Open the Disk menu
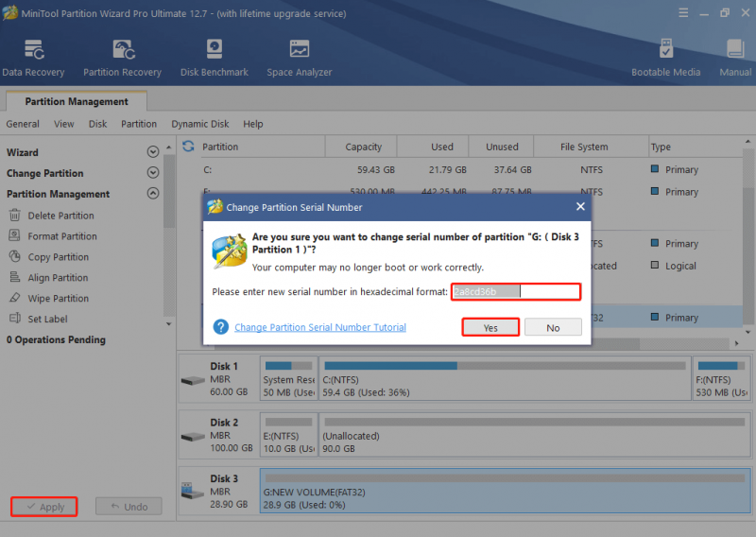This screenshot has height=537, width=756. [x=98, y=124]
